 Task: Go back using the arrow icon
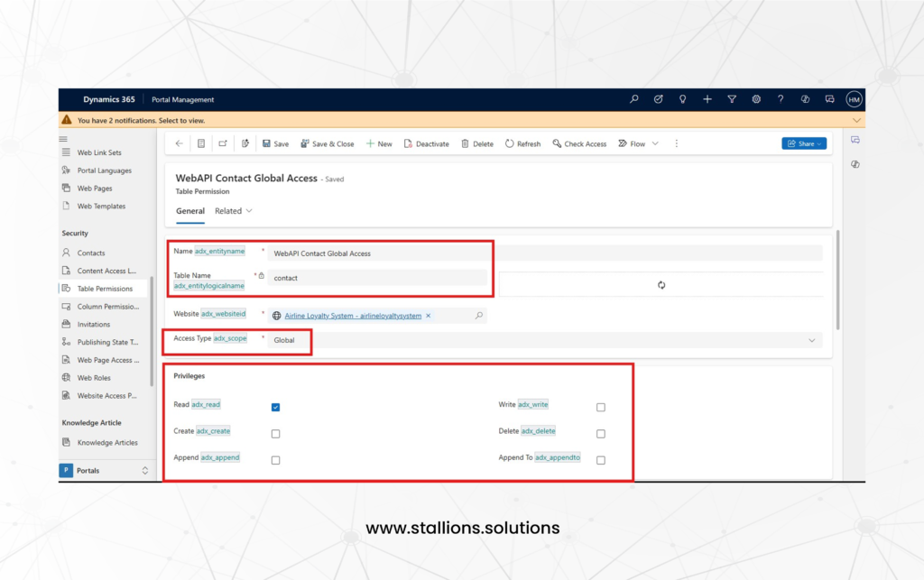180,143
